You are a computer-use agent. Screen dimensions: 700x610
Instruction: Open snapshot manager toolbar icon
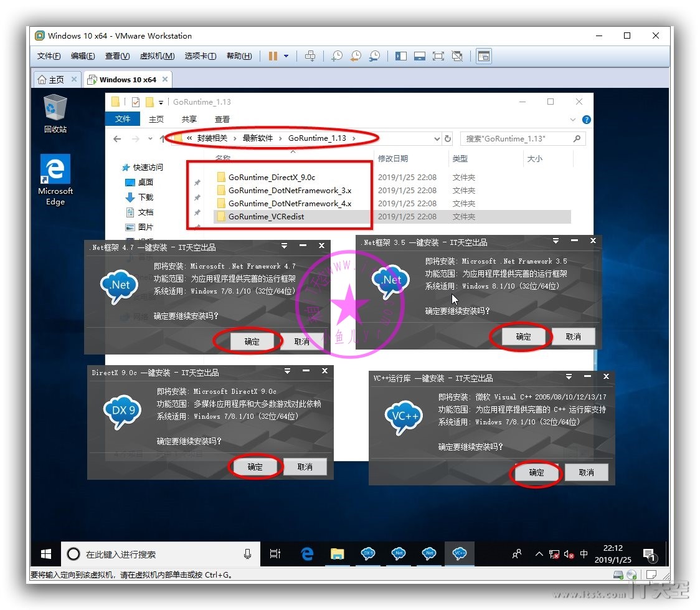374,56
